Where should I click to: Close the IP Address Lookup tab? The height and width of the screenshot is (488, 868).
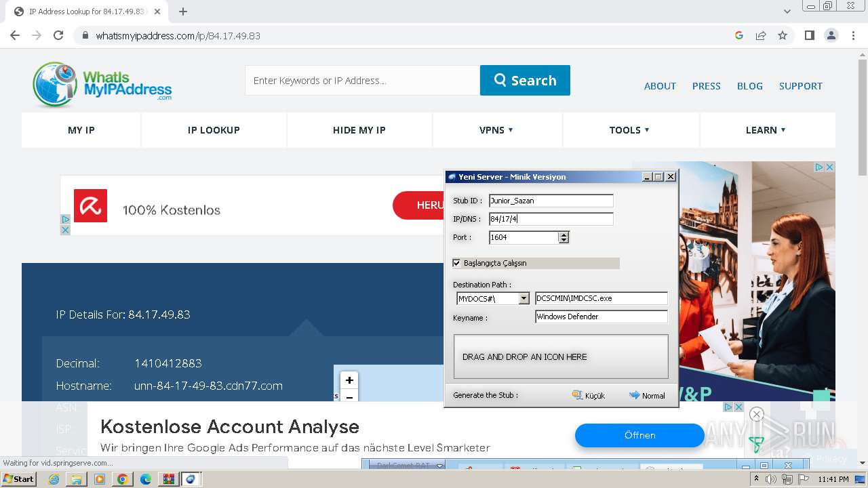click(157, 12)
